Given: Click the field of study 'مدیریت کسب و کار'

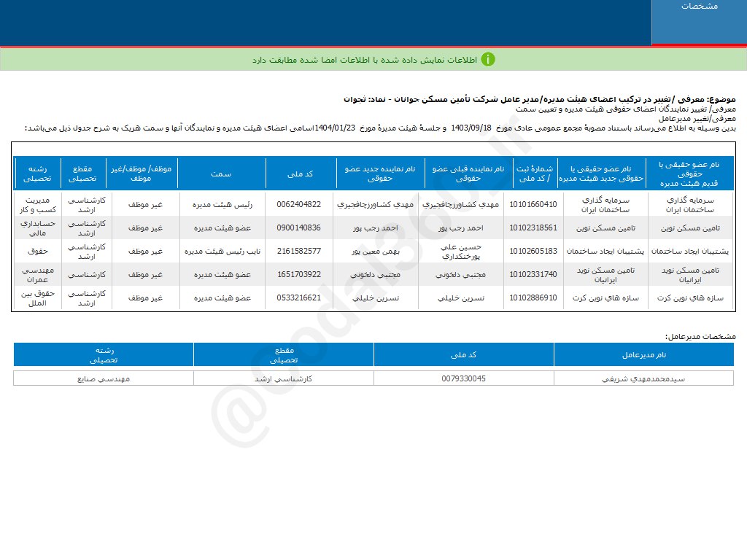Looking at the screenshot, I should [x=38, y=205].
